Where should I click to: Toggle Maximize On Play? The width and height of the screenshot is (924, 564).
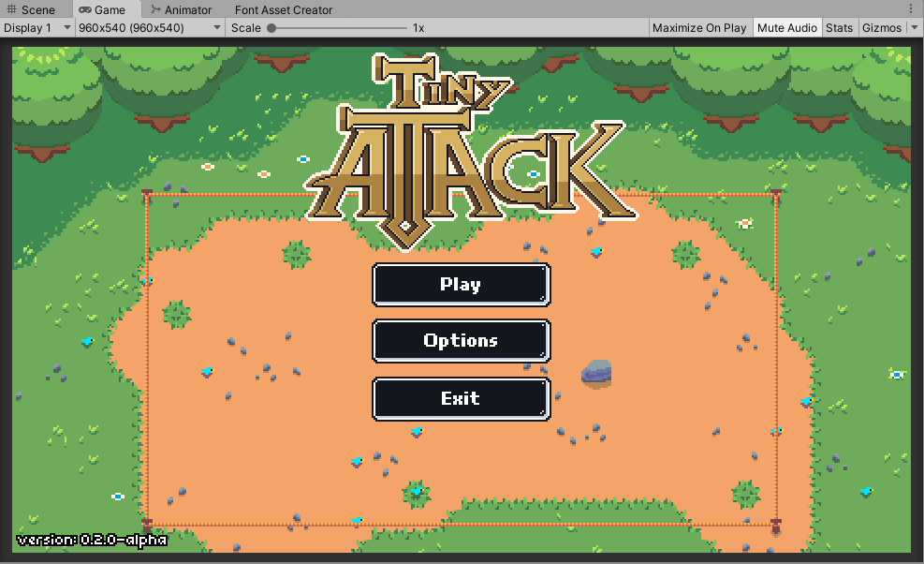coord(699,28)
